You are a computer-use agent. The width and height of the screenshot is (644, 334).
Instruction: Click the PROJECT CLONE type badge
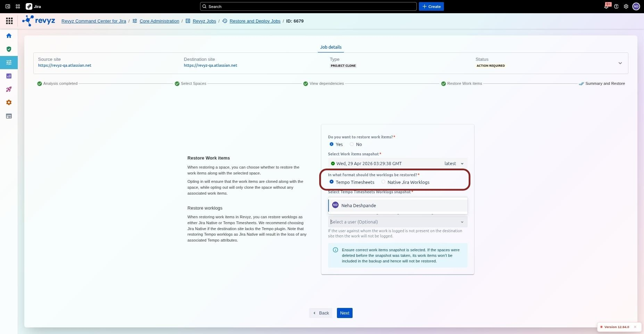point(343,66)
